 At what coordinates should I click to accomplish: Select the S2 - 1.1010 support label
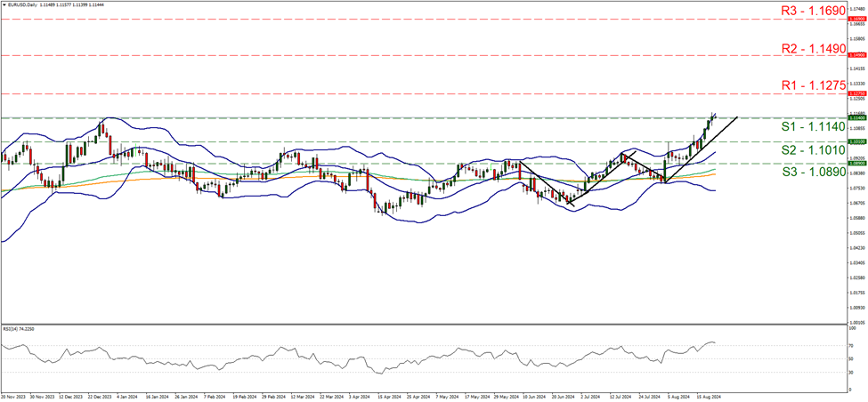[x=814, y=149]
